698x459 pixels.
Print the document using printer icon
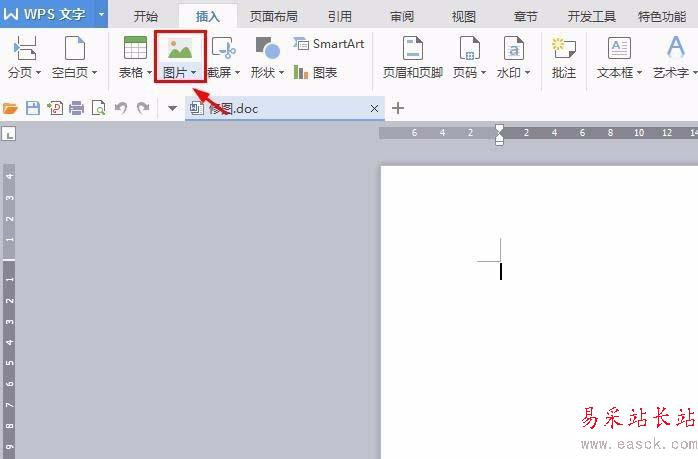tap(77, 108)
